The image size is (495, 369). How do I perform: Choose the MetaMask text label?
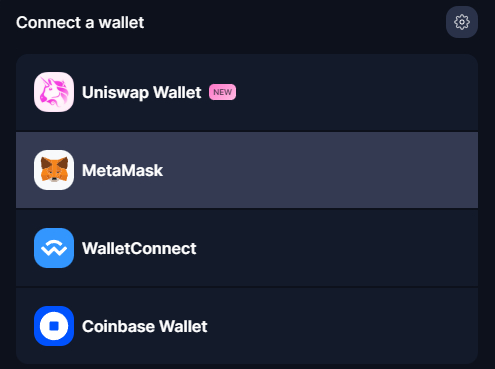pos(122,170)
